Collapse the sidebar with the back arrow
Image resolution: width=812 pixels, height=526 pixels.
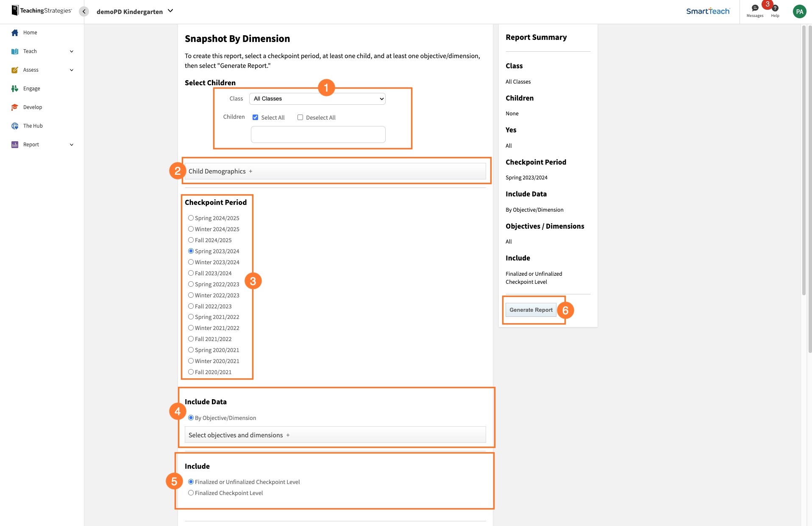coord(84,11)
